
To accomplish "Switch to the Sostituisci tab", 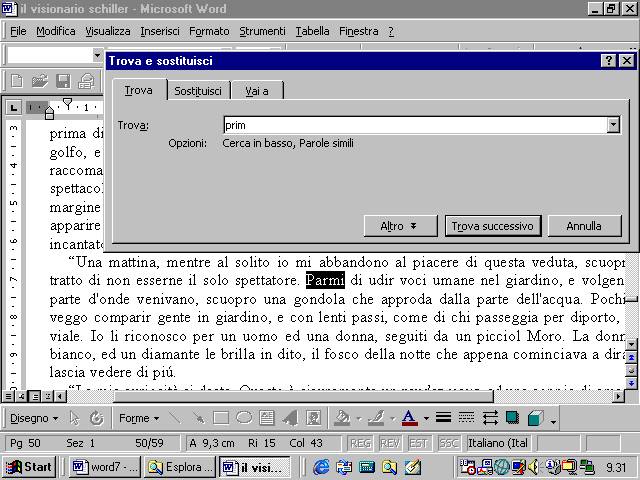I will pyautogui.click(x=198, y=91).
